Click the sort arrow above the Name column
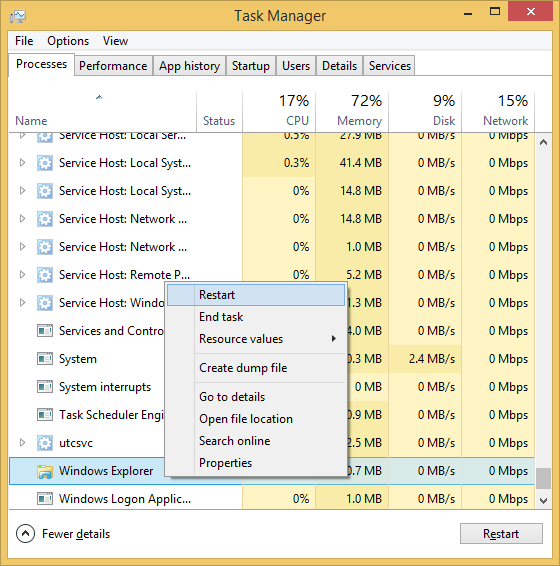 click(99, 97)
